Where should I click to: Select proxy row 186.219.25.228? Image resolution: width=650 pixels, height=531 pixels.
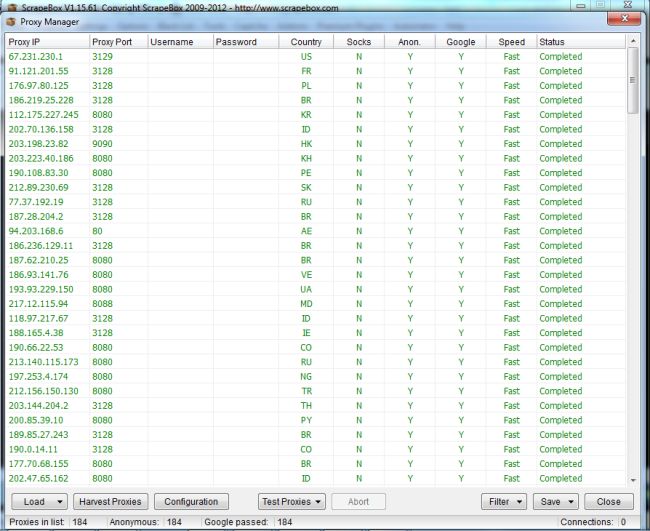pos(315,100)
